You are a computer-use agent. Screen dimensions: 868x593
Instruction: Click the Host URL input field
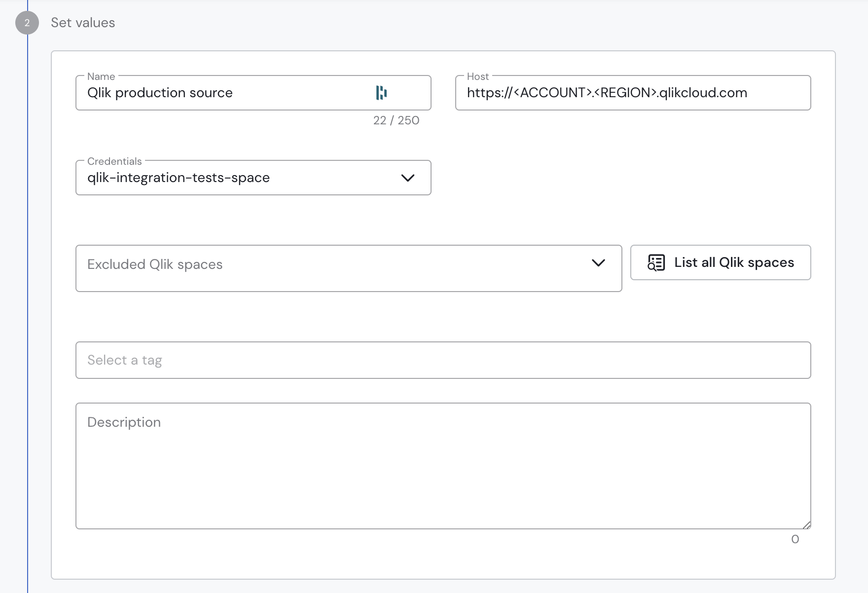click(633, 93)
